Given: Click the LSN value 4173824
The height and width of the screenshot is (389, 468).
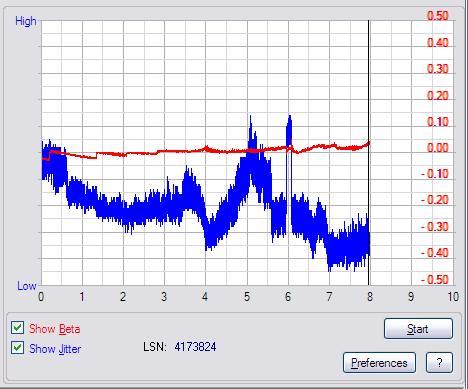Looking at the screenshot, I should point(195,347).
